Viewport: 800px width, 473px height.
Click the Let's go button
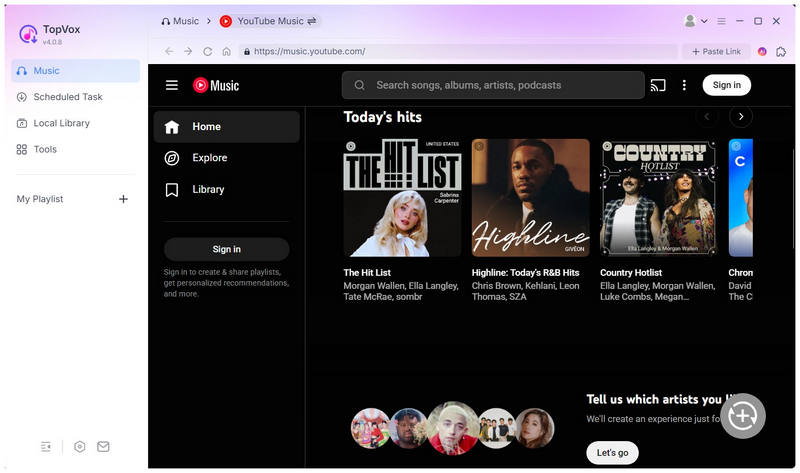[612, 453]
